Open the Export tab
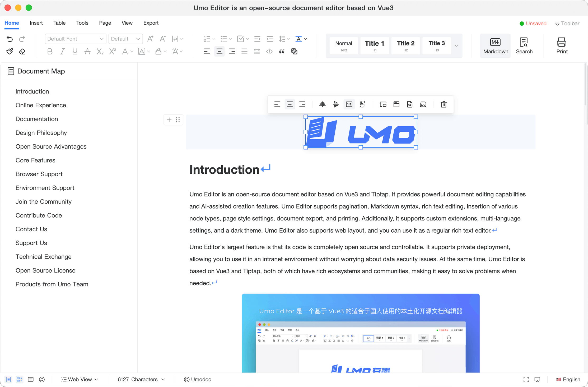 (x=151, y=23)
